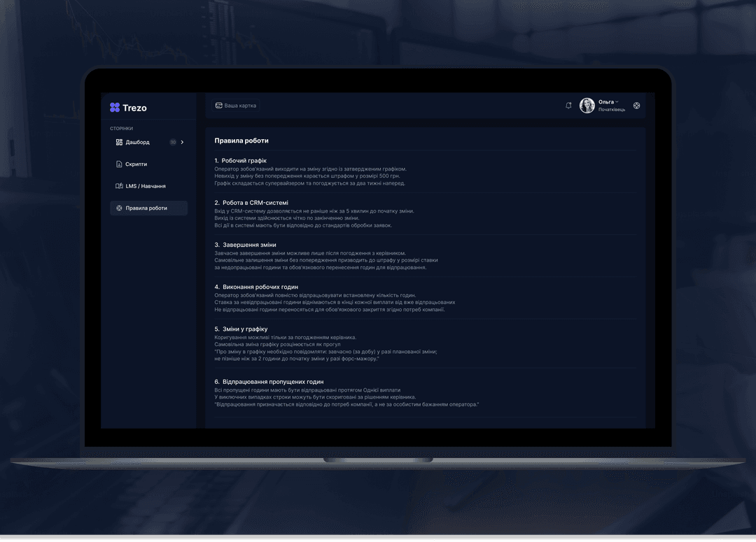
Task: Click the help lifebuoy icon in header
Action: [x=636, y=106]
